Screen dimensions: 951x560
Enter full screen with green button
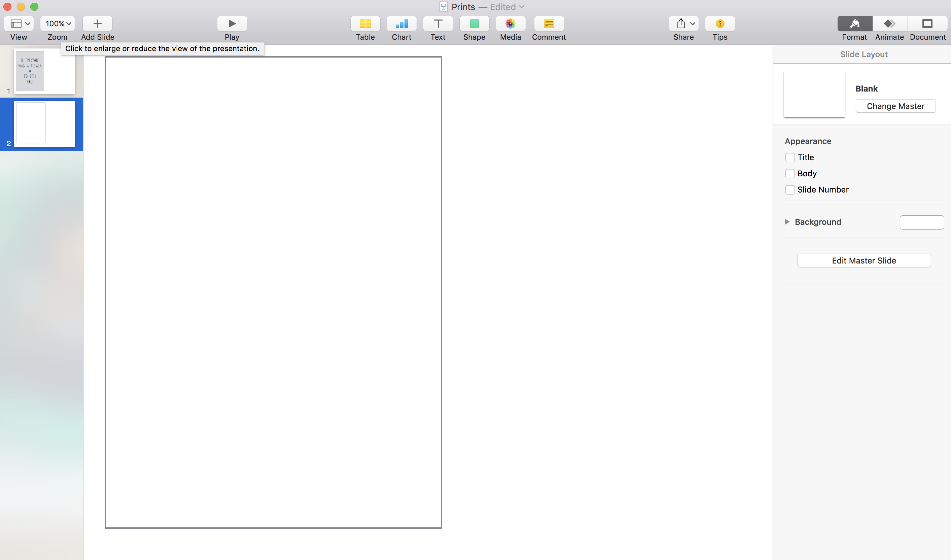[34, 7]
